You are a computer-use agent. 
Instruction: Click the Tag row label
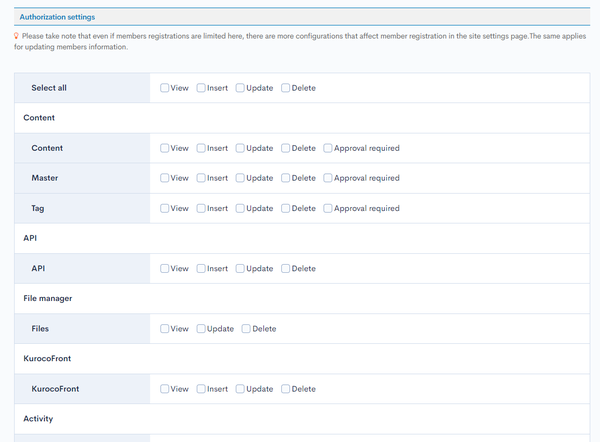click(38, 209)
